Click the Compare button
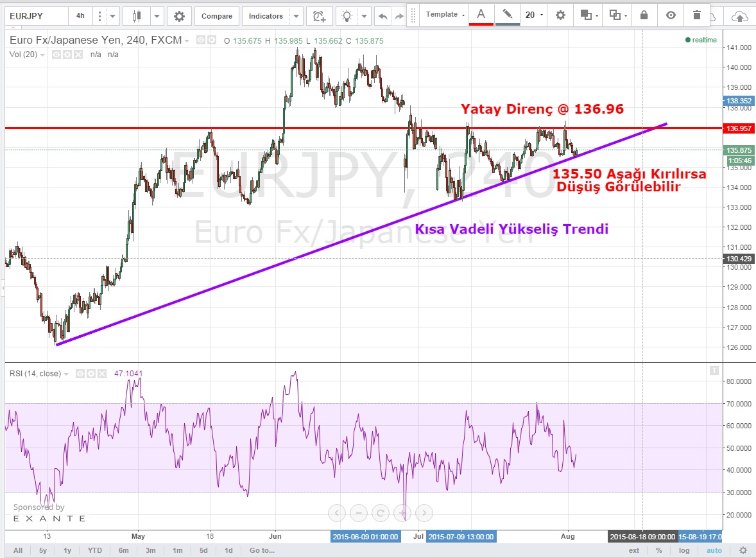Image resolution: width=756 pixels, height=558 pixels. coord(217,16)
